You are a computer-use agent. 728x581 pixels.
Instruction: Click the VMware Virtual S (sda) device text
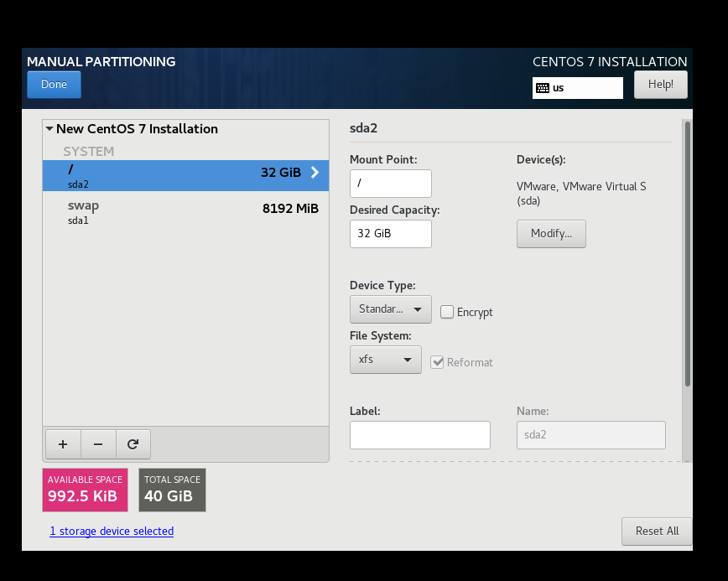click(x=581, y=194)
